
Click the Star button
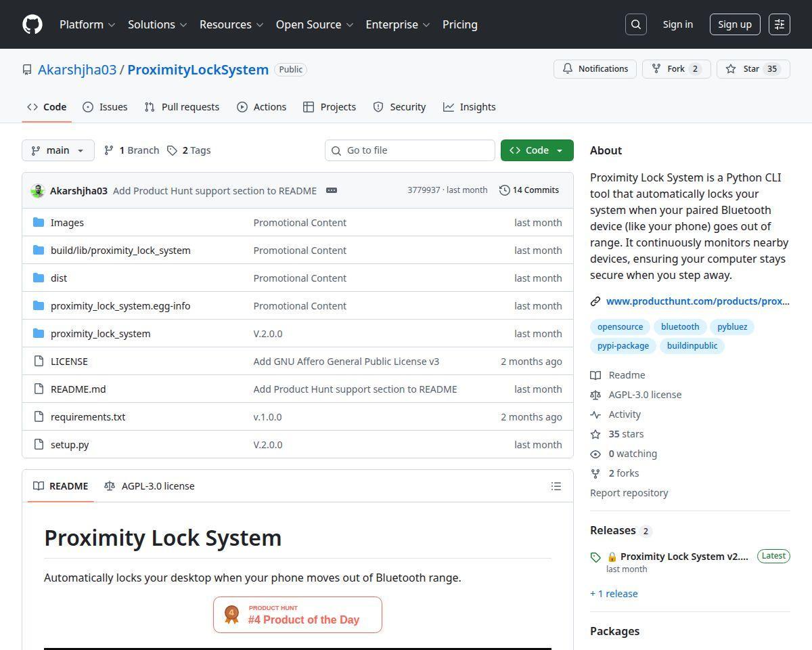pos(753,69)
